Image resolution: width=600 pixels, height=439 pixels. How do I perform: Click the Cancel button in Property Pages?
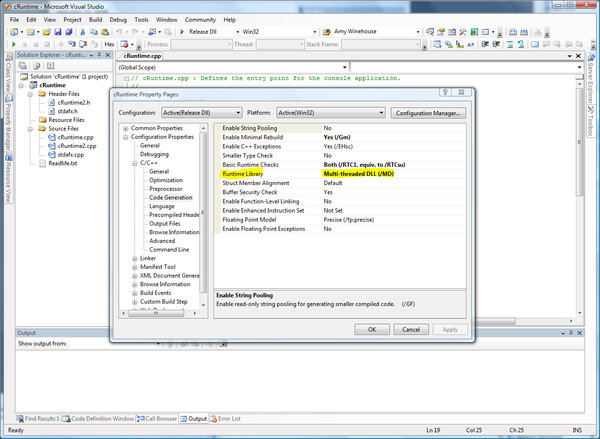point(411,330)
